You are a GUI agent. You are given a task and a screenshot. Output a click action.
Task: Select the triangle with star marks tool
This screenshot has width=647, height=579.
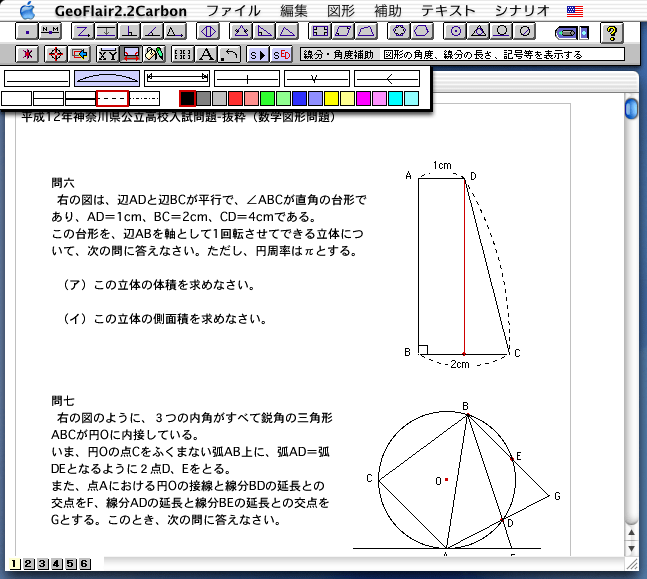coord(241,32)
